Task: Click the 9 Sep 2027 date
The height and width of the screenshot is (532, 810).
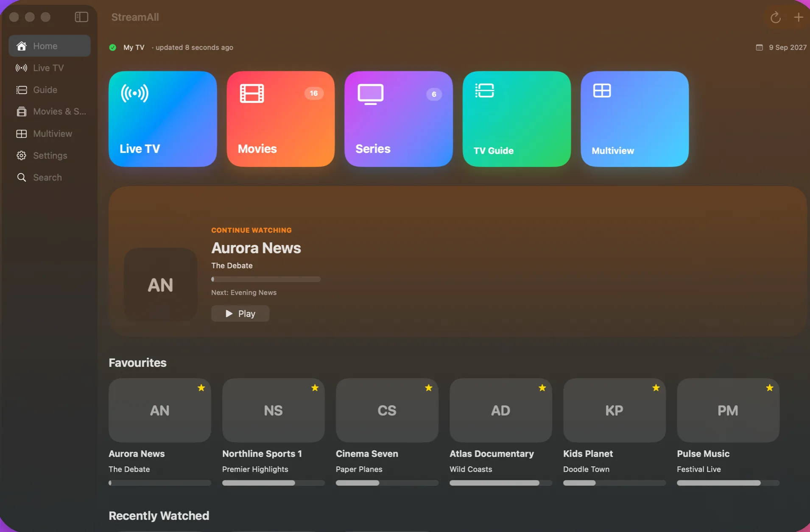Action: (788, 47)
